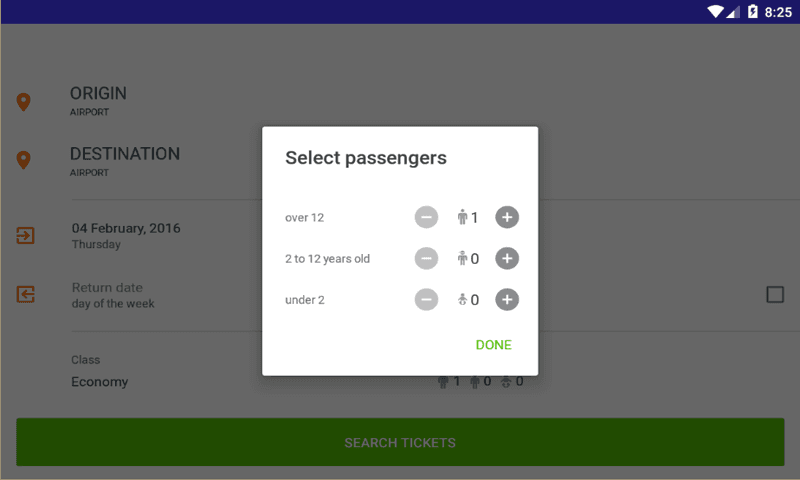Click the return date arrow icon
Image resolution: width=800 pixels, height=480 pixels.
click(26, 294)
